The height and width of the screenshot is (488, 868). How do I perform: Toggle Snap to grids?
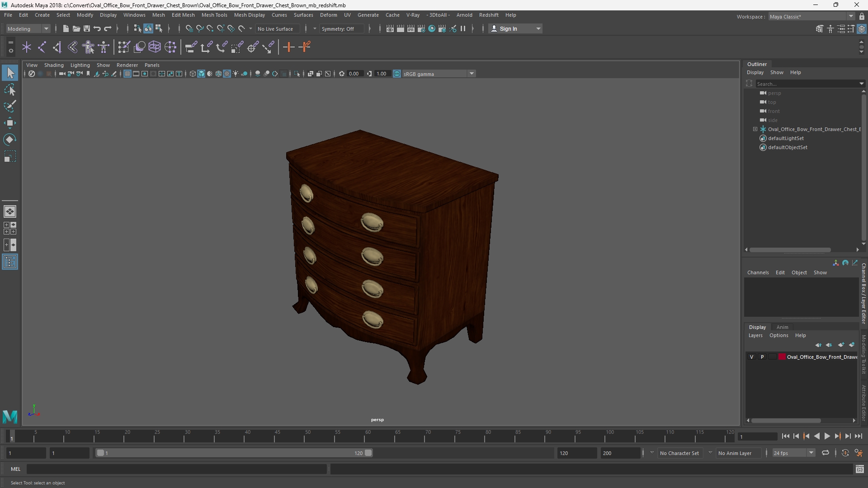[189, 28]
